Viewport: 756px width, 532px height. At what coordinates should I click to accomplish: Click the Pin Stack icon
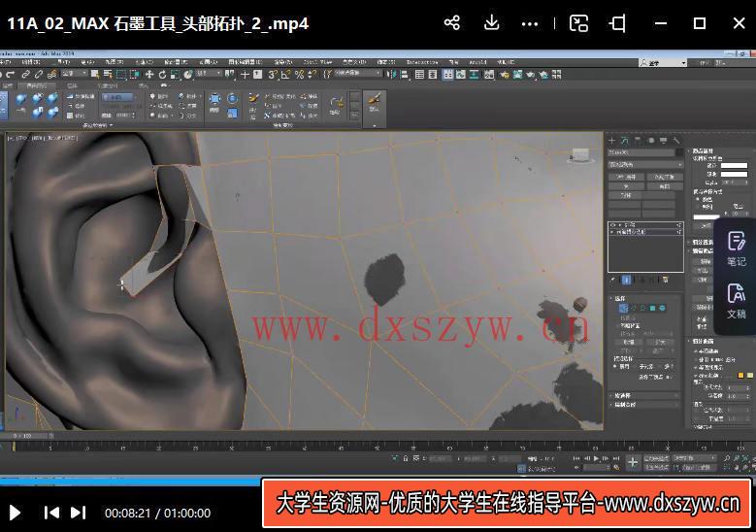click(x=612, y=280)
